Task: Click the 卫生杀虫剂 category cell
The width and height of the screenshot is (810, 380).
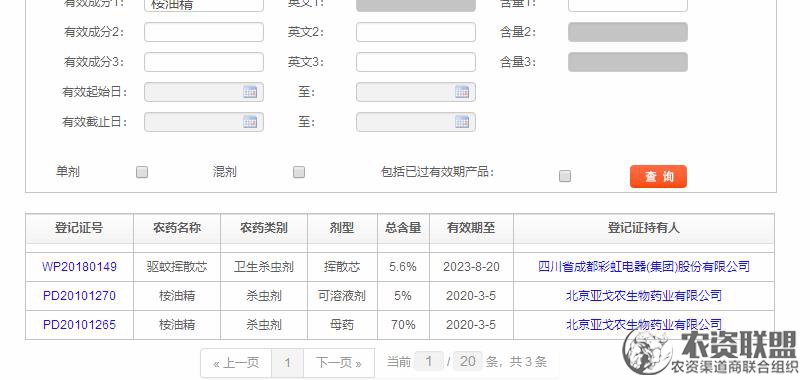Action: (x=264, y=267)
